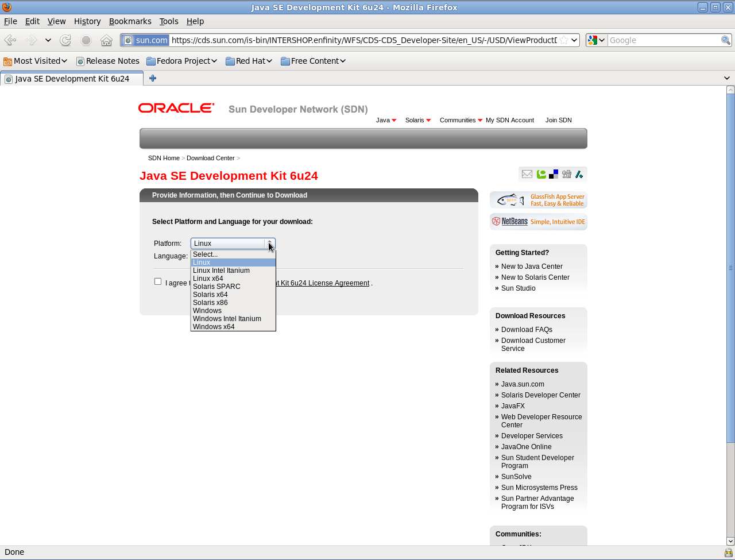
Task: Click the Firefox icon in title bar
Action: (x=7, y=7)
